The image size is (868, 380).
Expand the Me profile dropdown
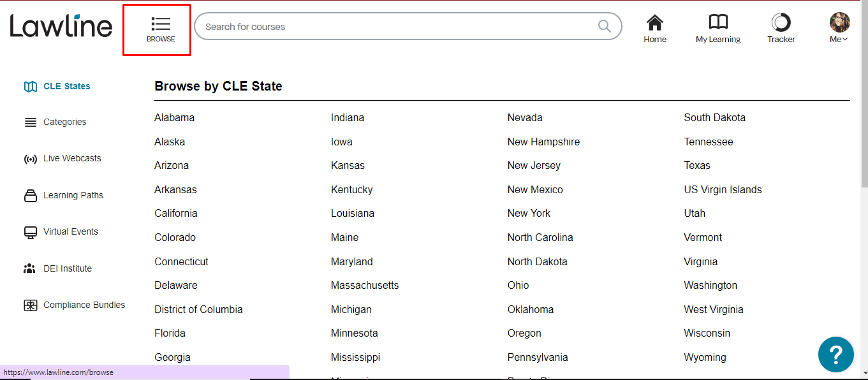(839, 28)
